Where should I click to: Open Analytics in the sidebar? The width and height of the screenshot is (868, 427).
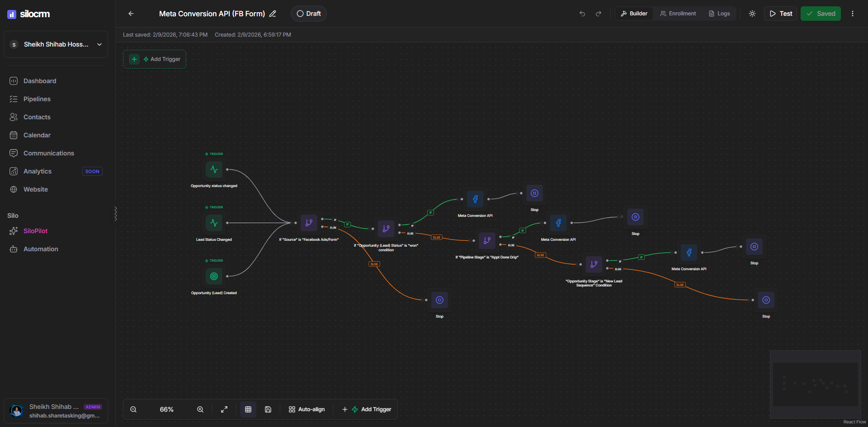click(x=38, y=171)
